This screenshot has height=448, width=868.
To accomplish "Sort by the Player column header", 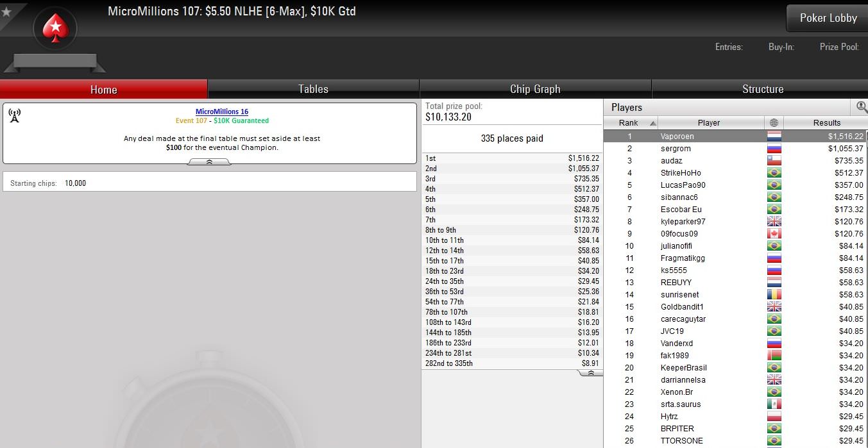I will (709, 123).
